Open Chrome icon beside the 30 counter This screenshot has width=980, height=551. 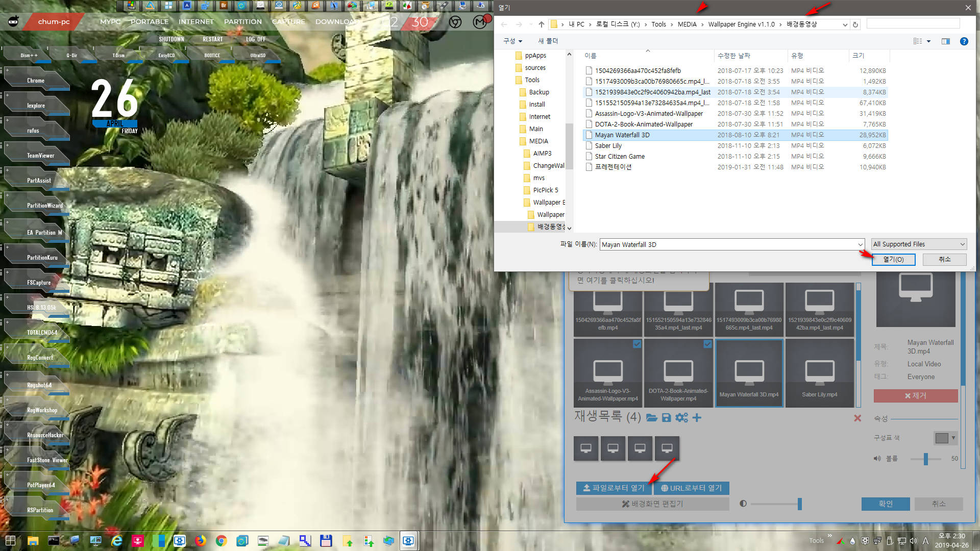point(455,22)
